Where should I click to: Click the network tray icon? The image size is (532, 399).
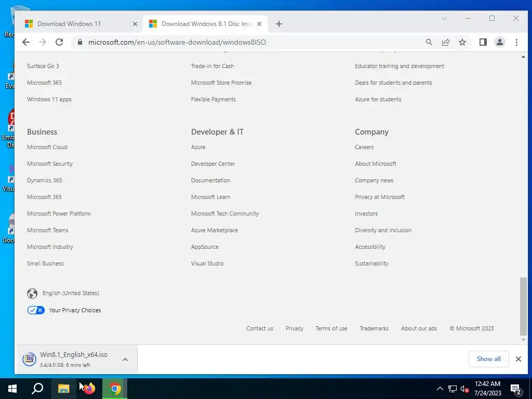click(453, 389)
